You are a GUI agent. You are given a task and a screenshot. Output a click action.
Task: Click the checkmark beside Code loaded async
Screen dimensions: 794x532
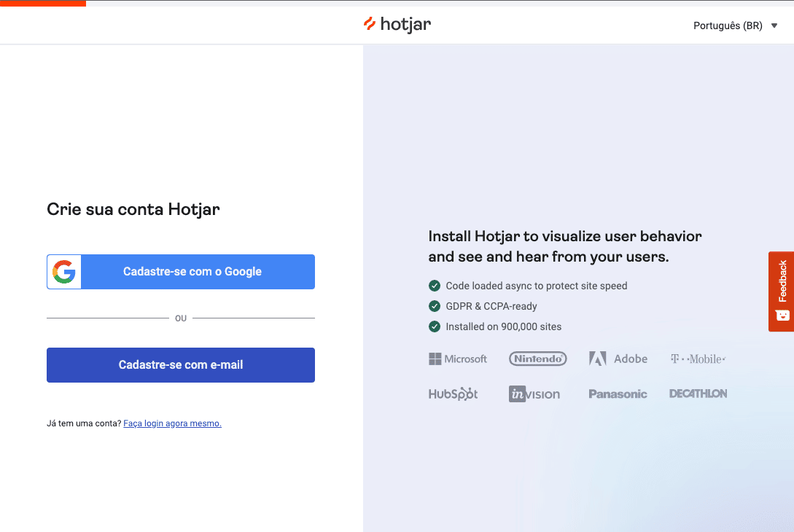(435, 286)
